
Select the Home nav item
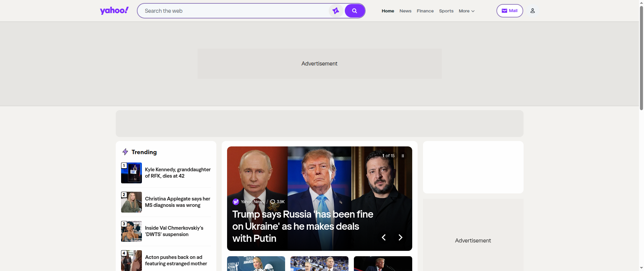point(388,11)
